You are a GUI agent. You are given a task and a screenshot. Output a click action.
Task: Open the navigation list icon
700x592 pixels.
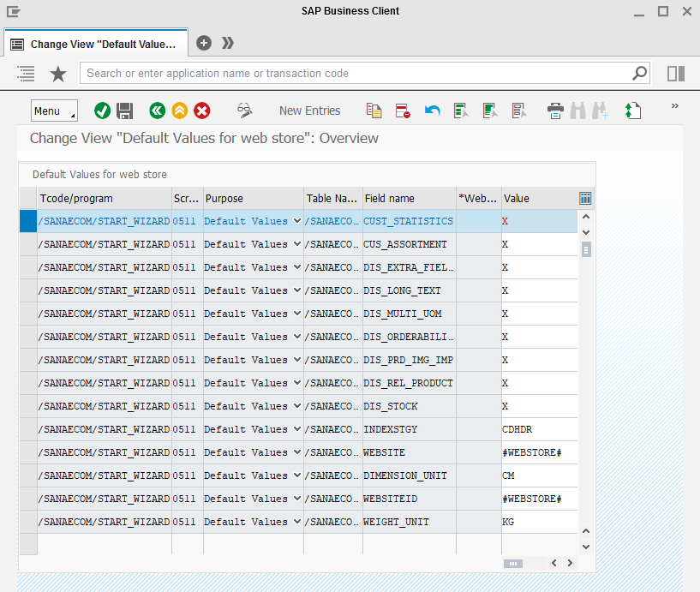26,73
